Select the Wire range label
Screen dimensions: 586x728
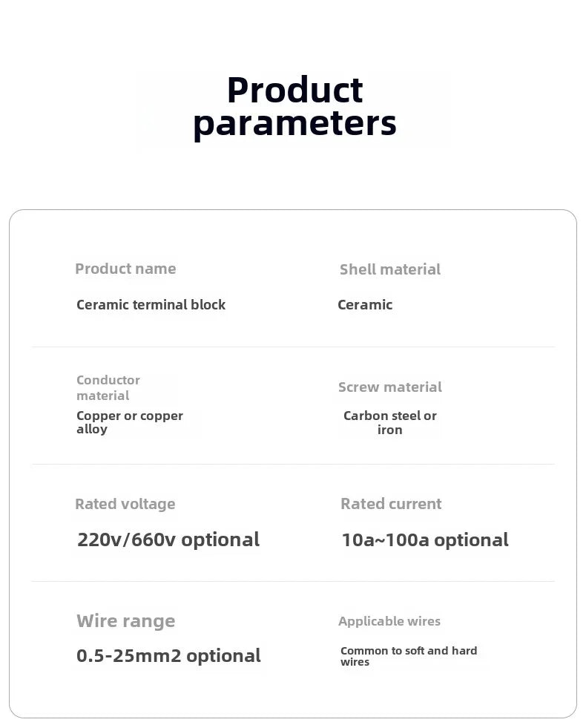pos(126,620)
